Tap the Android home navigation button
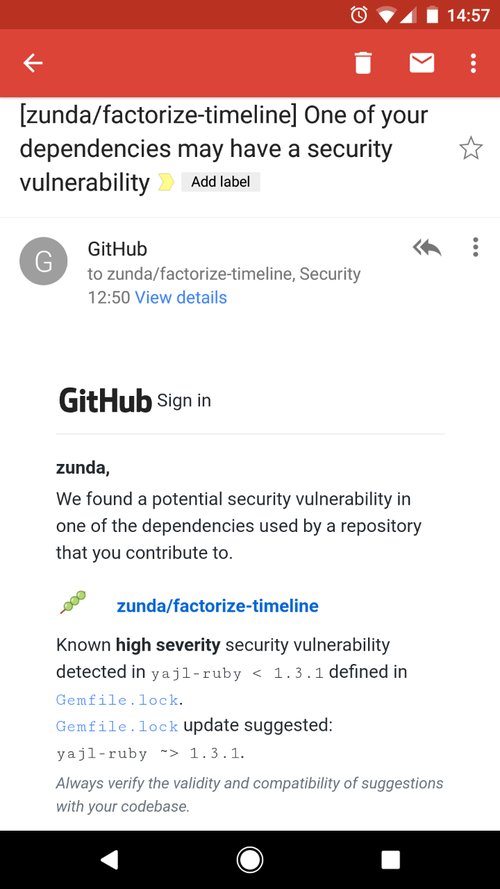The image size is (500, 889). pos(249,860)
